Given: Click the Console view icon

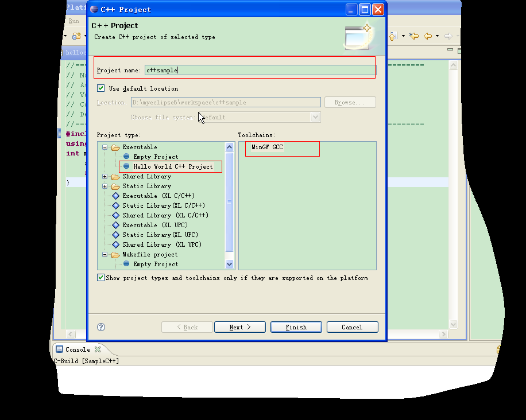Looking at the screenshot, I should pyautogui.click(x=59, y=349).
